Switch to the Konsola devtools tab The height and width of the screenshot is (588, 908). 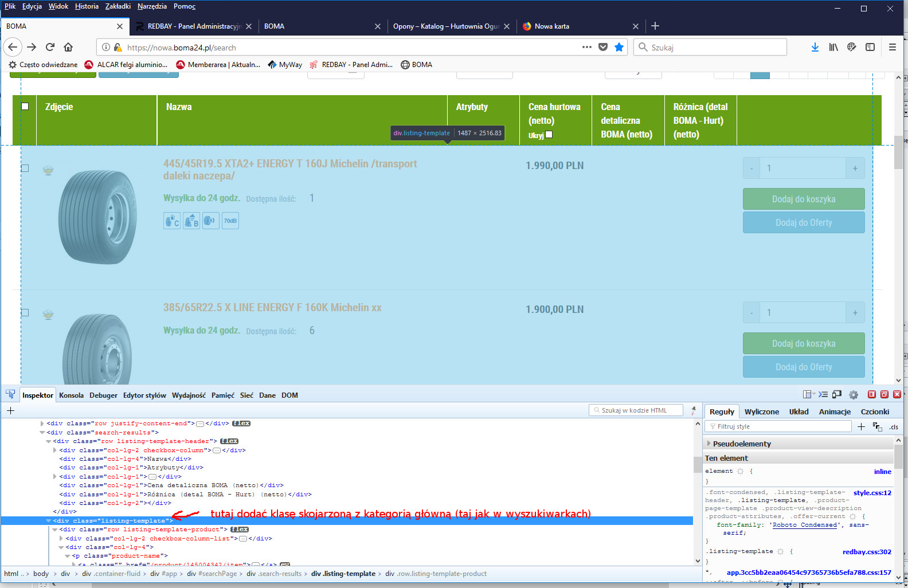click(x=71, y=395)
